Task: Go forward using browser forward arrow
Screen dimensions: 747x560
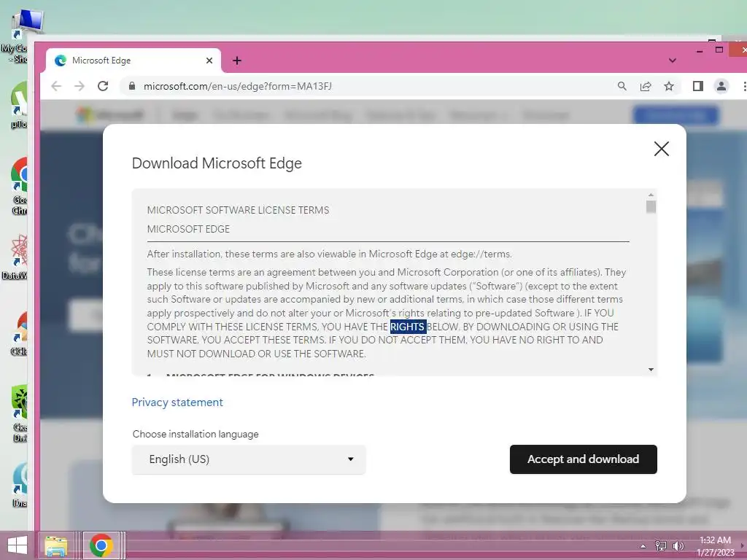Action: tap(80, 86)
